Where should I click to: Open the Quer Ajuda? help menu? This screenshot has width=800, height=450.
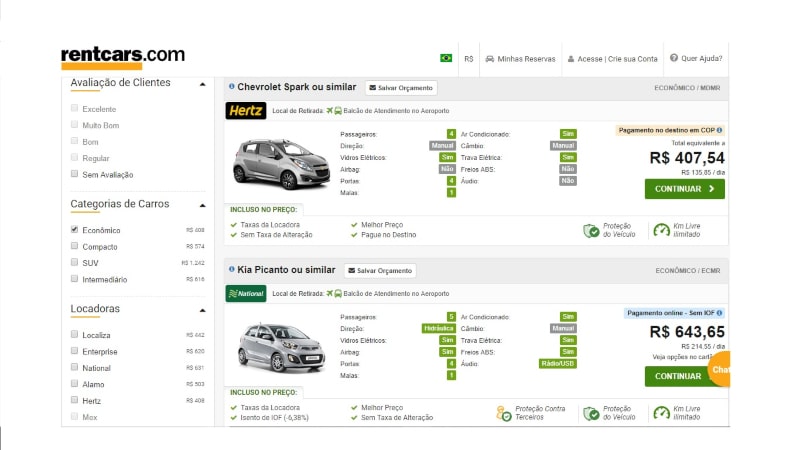pyautogui.click(x=696, y=58)
